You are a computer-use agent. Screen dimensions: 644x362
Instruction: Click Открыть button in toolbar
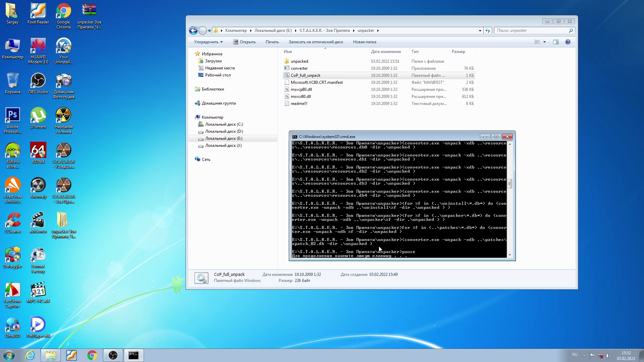pos(247,42)
